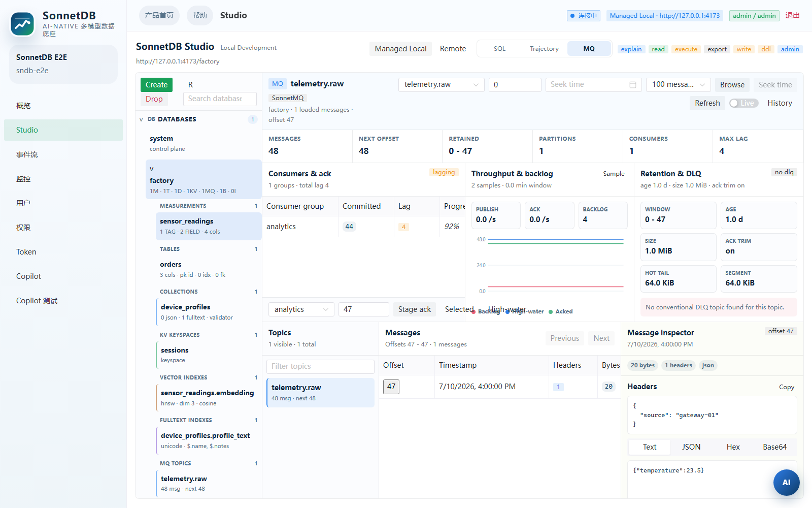This screenshot has height=508, width=812.
Task: Select the sensor_readings measurement
Action: point(208,226)
